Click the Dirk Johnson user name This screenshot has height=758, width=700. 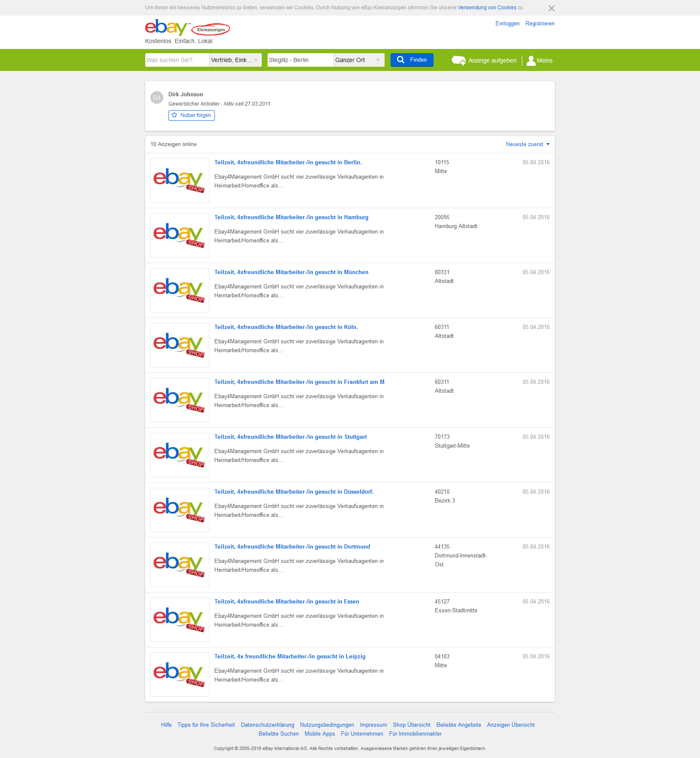(185, 95)
